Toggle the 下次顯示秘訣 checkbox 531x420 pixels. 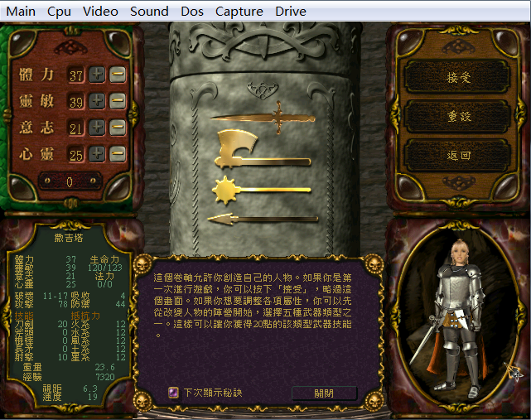coord(173,393)
